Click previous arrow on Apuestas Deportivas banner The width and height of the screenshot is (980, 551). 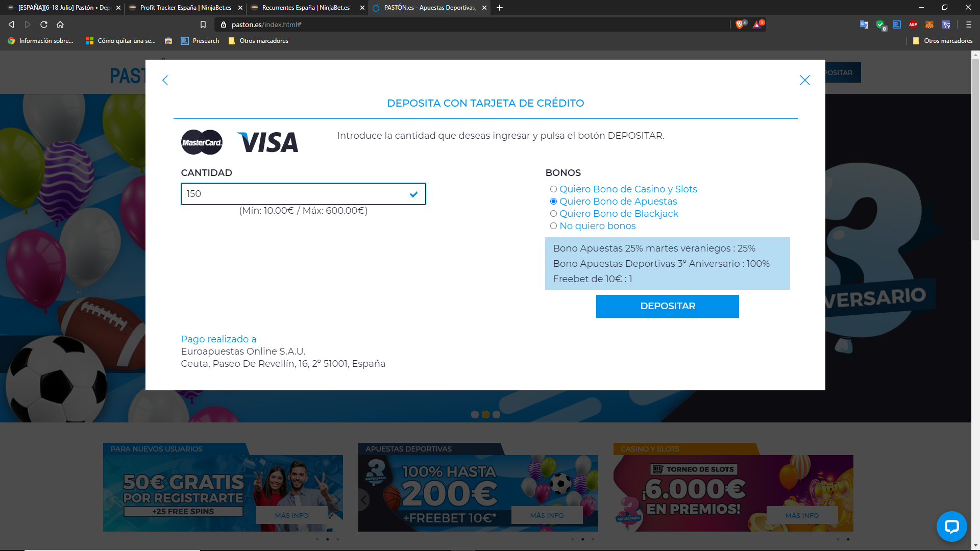tap(363, 499)
